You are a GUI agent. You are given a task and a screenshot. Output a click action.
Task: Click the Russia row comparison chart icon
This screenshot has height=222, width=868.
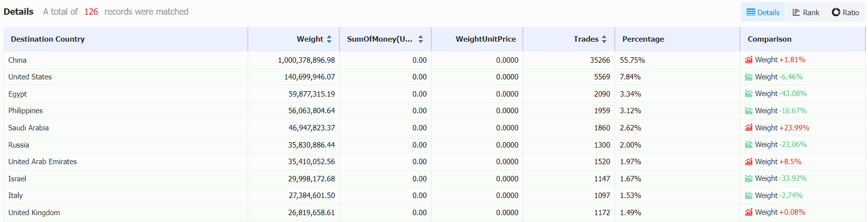[x=749, y=145]
